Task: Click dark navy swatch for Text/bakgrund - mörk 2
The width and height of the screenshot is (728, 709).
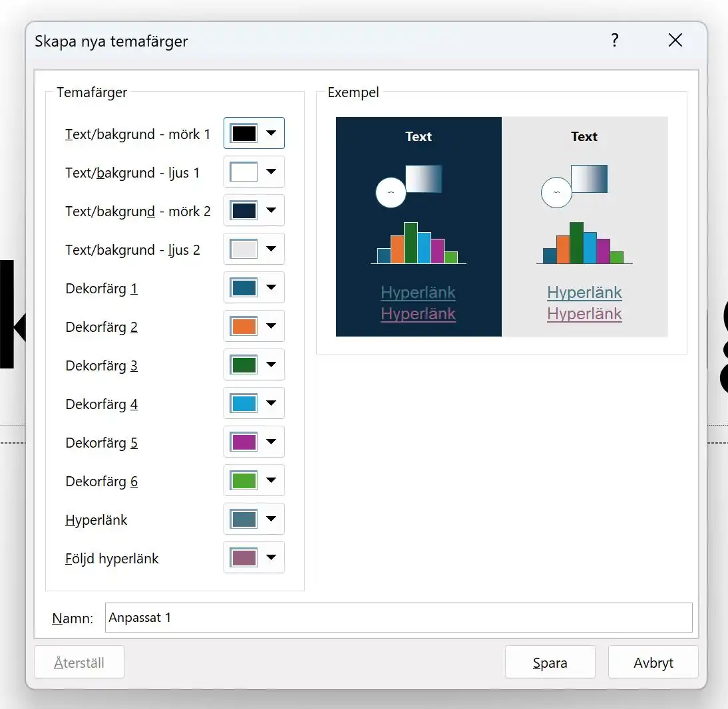Action: coord(244,210)
